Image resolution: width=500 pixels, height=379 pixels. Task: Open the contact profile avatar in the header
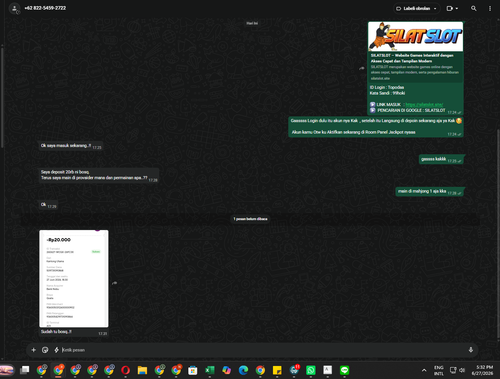click(14, 9)
